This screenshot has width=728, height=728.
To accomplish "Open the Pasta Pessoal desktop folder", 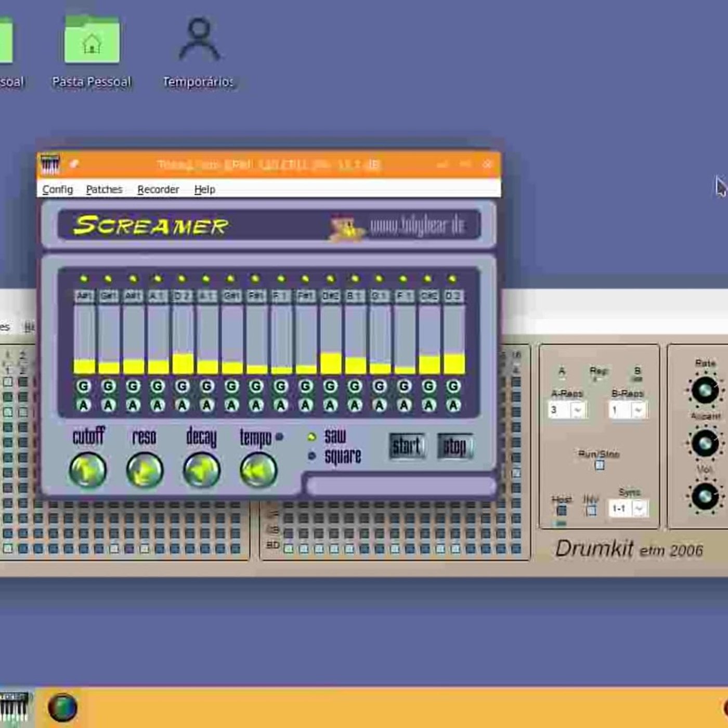I will click(x=92, y=51).
